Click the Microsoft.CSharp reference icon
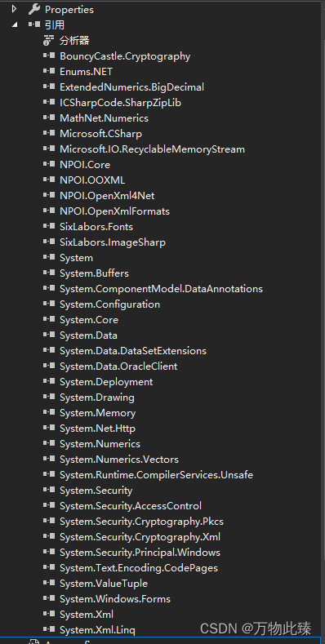 pyautogui.click(x=49, y=134)
